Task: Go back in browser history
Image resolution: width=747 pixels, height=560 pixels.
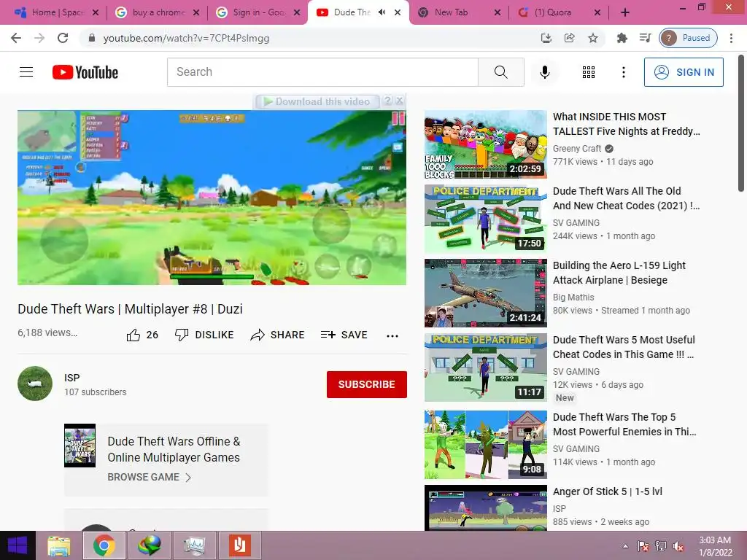Action: coord(16,38)
